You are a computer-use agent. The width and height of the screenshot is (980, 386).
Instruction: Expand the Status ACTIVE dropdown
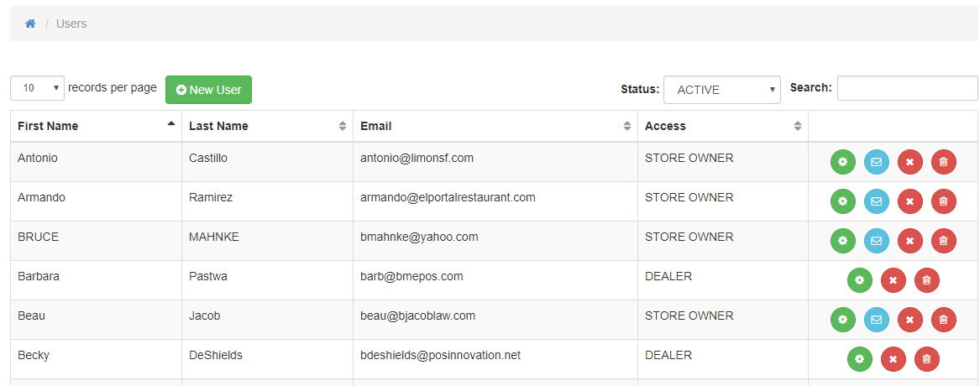(721, 90)
